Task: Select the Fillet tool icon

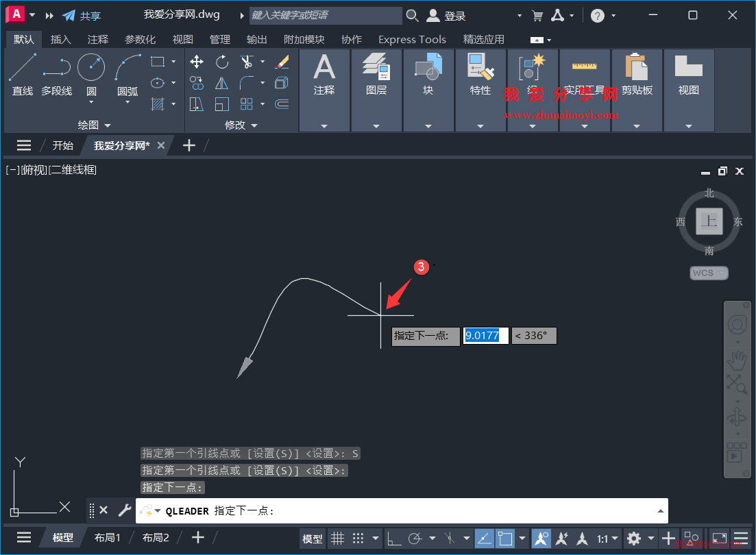Action: (x=246, y=83)
